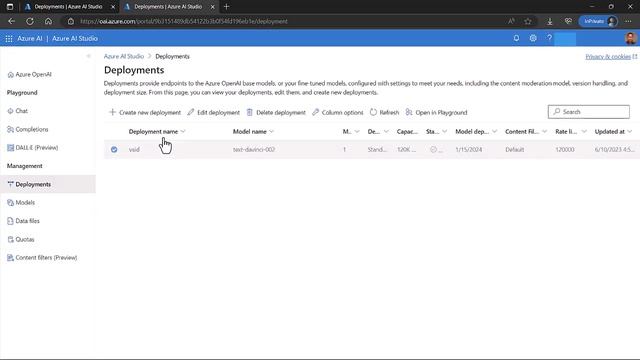Click the vsid deployment name
The image size is (640, 360).
(134, 149)
